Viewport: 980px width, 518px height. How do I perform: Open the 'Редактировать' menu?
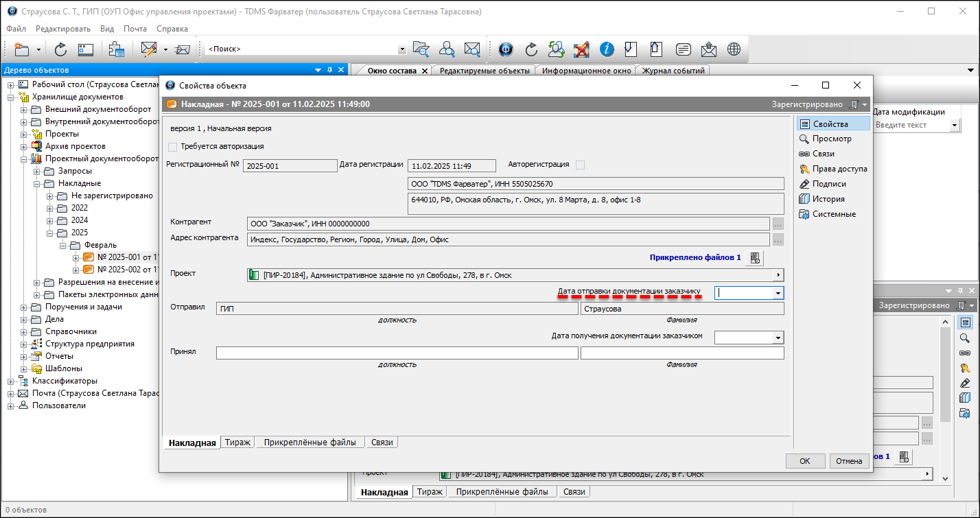pyautogui.click(x=63, y=29)
